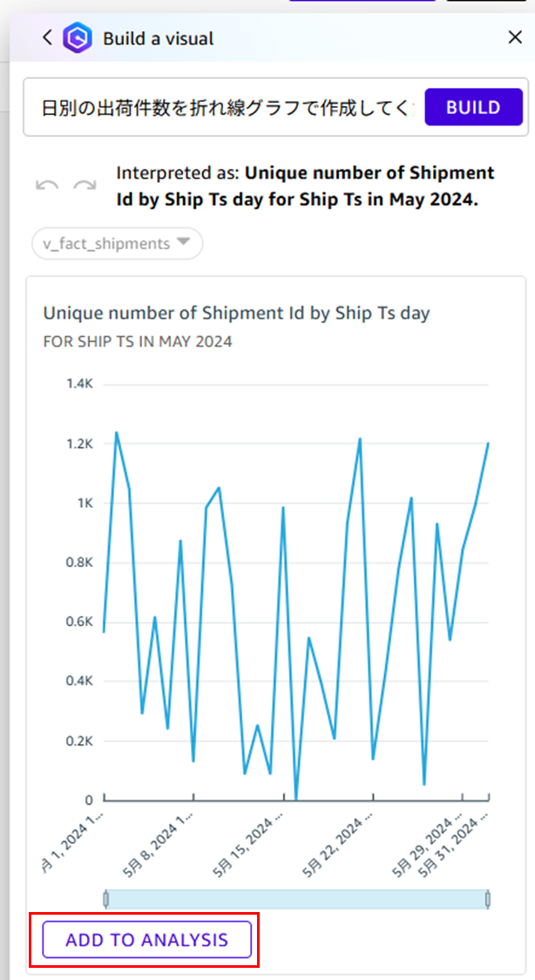535x980 pixels.
Task: Click the right handle of range slider
Action: pos(488,898)
